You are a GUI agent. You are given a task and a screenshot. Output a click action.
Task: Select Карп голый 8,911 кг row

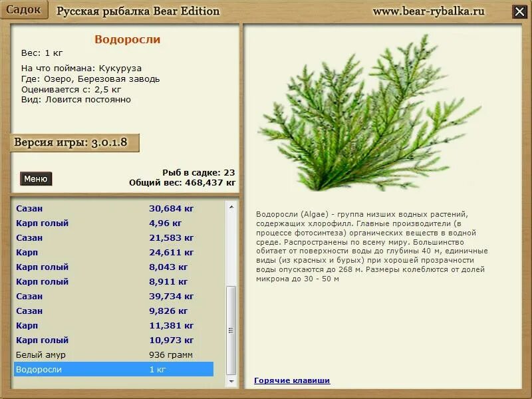[x=114, y=281]
